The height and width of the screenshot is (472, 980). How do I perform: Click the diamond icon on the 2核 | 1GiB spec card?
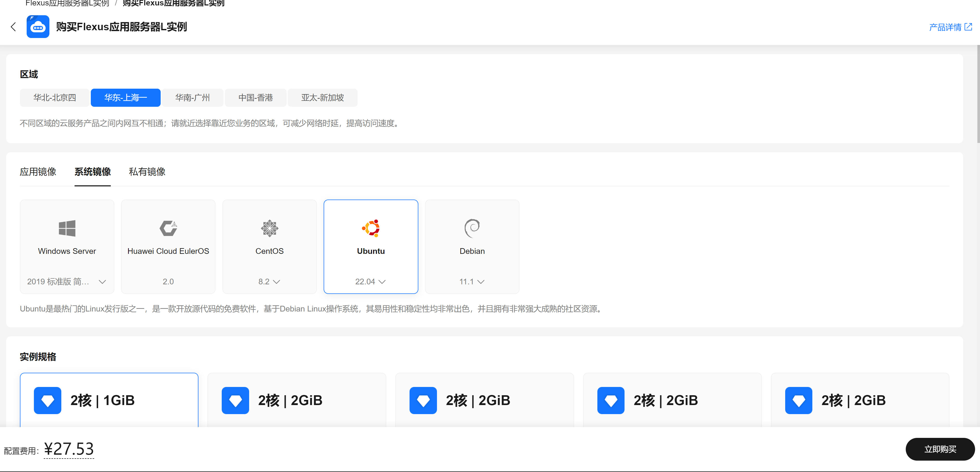click(48, 400)
